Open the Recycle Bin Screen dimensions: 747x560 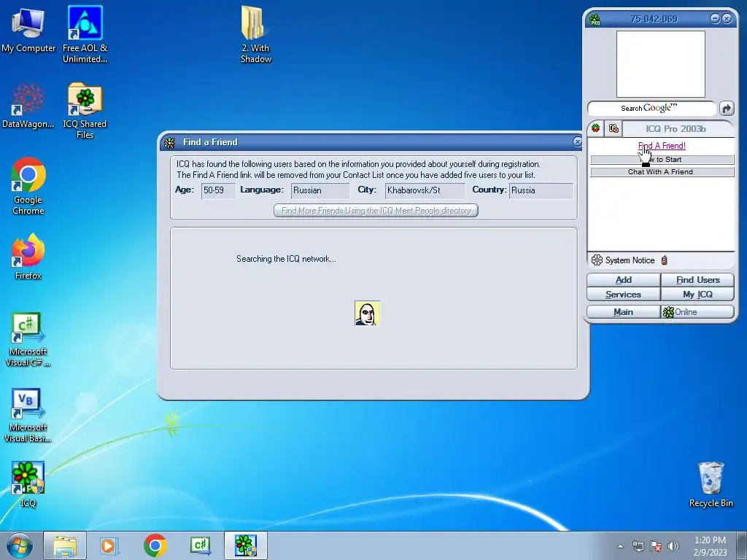click(711, 484)
